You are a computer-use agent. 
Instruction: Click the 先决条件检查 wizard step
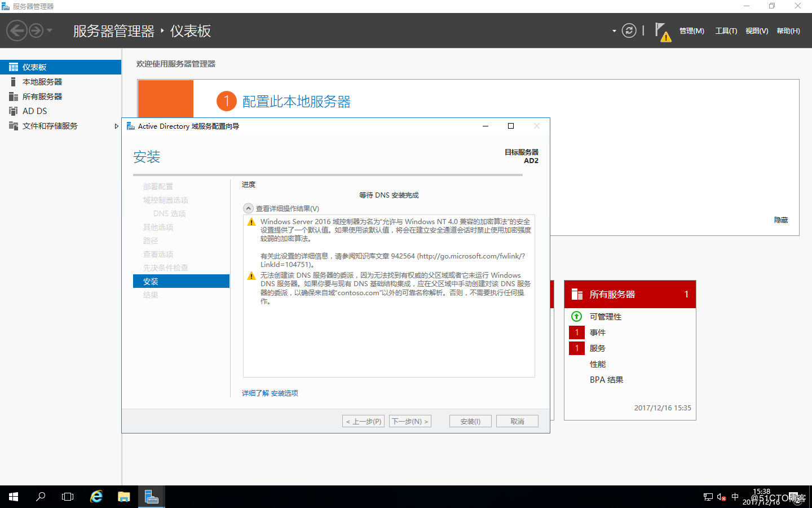click(x=166, y=268)
